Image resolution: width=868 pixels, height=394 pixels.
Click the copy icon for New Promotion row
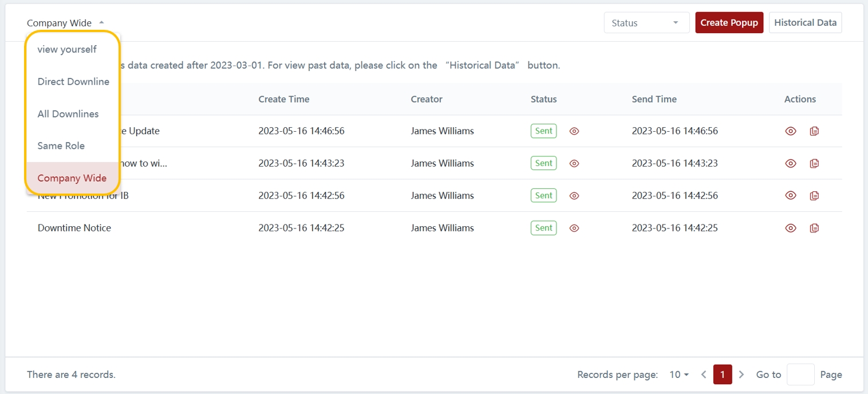tap(814, 196)
